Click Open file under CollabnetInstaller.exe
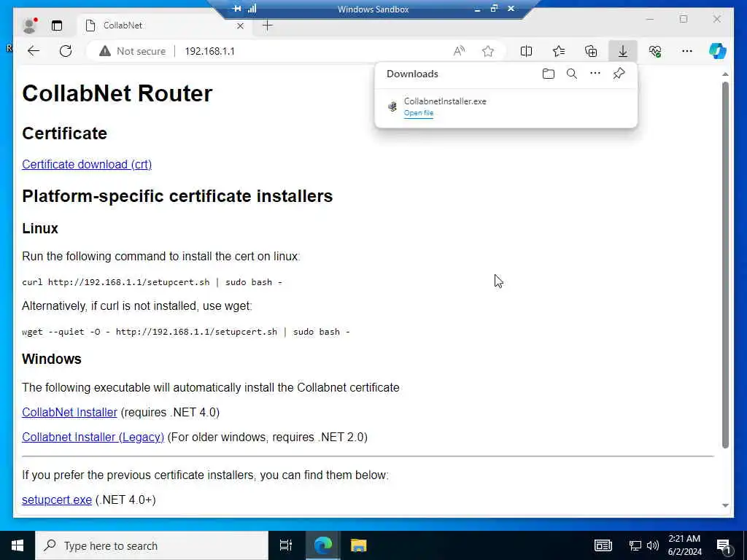The height and width of the screenshot is (560, 747). coord(418,113)
